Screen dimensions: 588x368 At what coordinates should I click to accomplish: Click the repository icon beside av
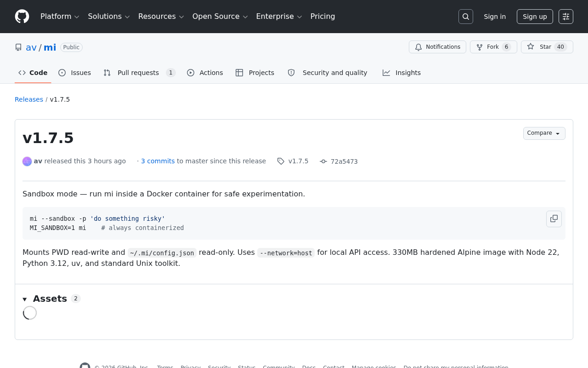tap(18, 47)
